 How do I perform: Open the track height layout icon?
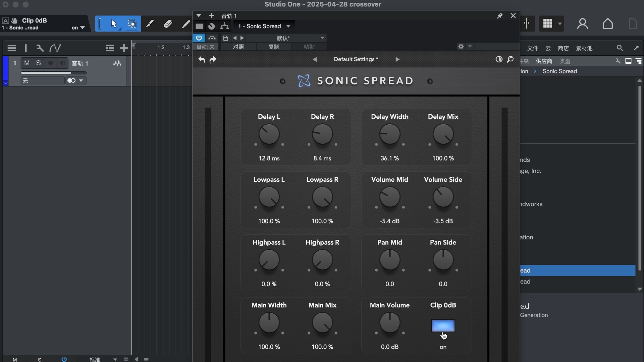point(109,48)
